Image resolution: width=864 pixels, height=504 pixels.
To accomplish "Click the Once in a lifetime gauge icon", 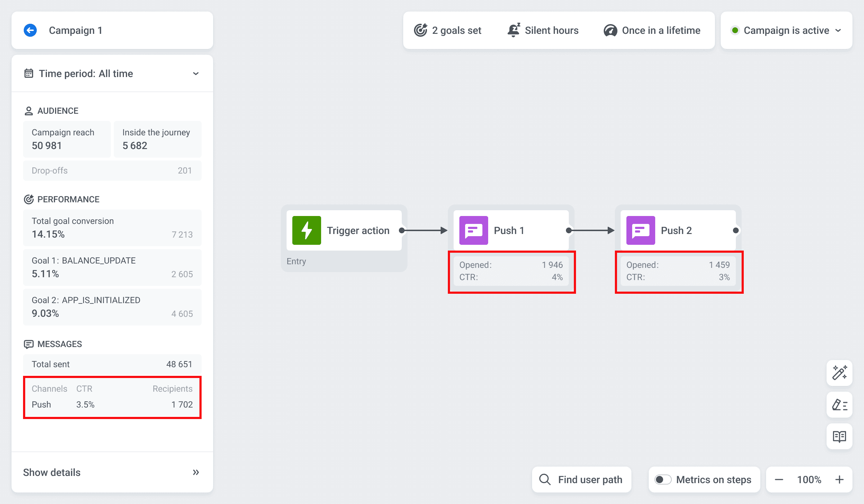I will click(x=610, y=30).
